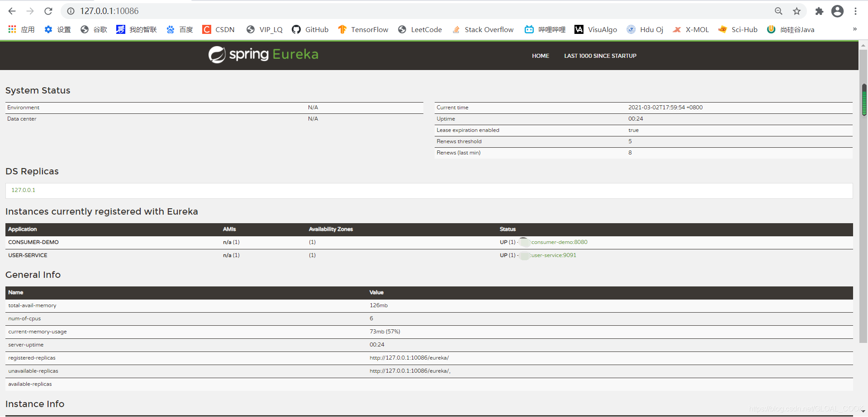
Task: Open the 哔哩哔哩 bookmark
Action: [545, 29]
